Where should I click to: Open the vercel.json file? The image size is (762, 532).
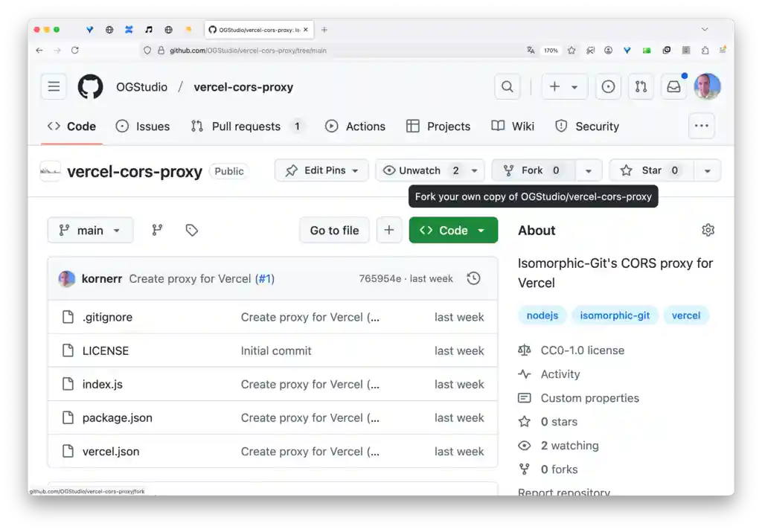tap(111, 452)
